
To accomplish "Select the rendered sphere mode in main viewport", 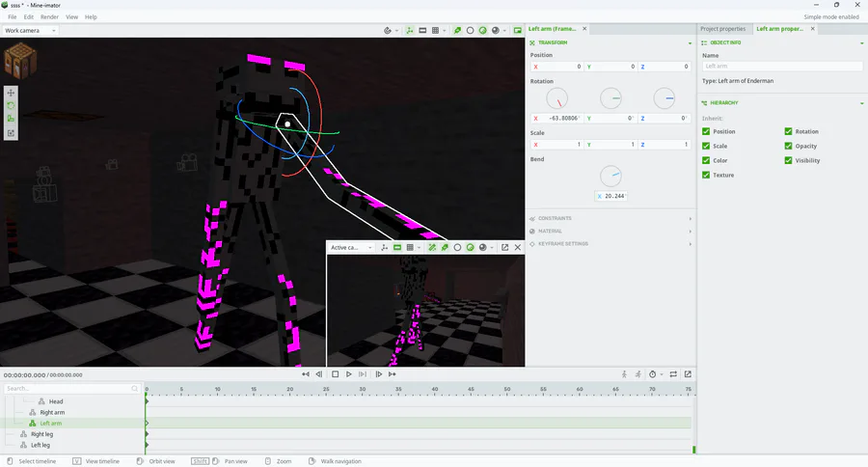I will point(496,31).
